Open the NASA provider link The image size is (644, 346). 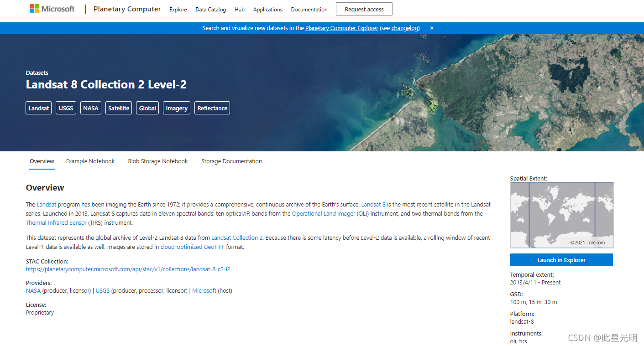click(x=33, y=291)
